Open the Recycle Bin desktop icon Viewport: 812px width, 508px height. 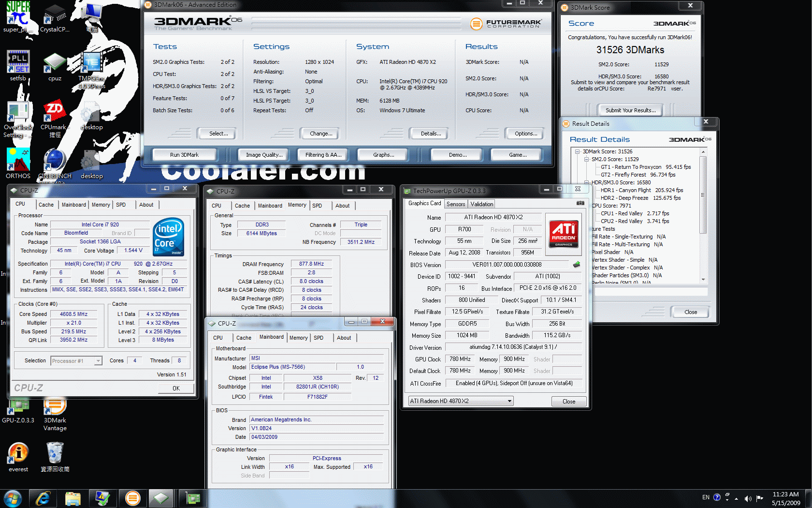[x=55, y=457]
